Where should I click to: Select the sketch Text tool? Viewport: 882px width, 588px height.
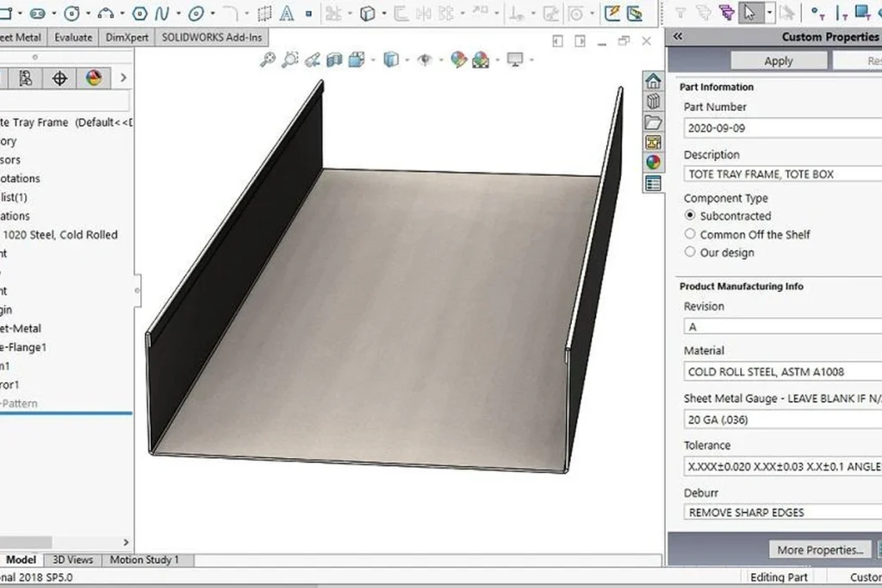click(x=287, y=13)
